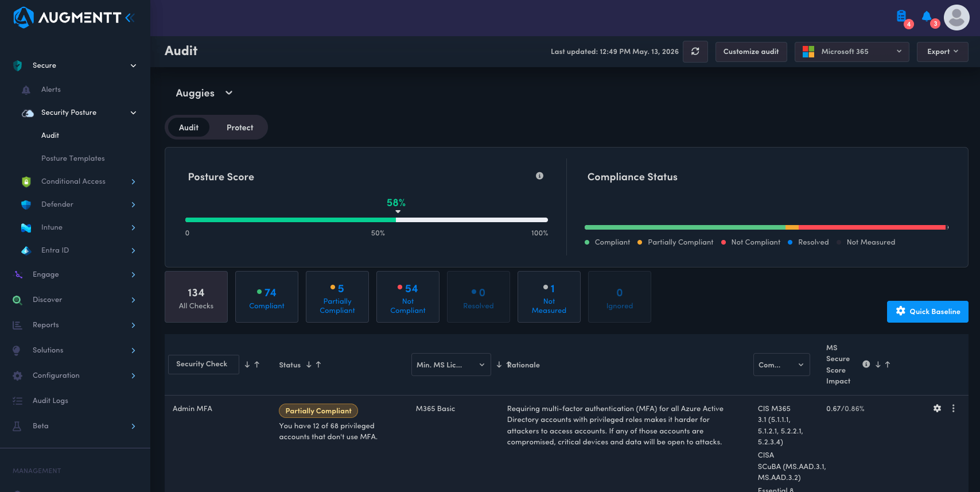Filter by 0 Ignored card
Viewport: 980px width, 492px height.
coord(620,297)
